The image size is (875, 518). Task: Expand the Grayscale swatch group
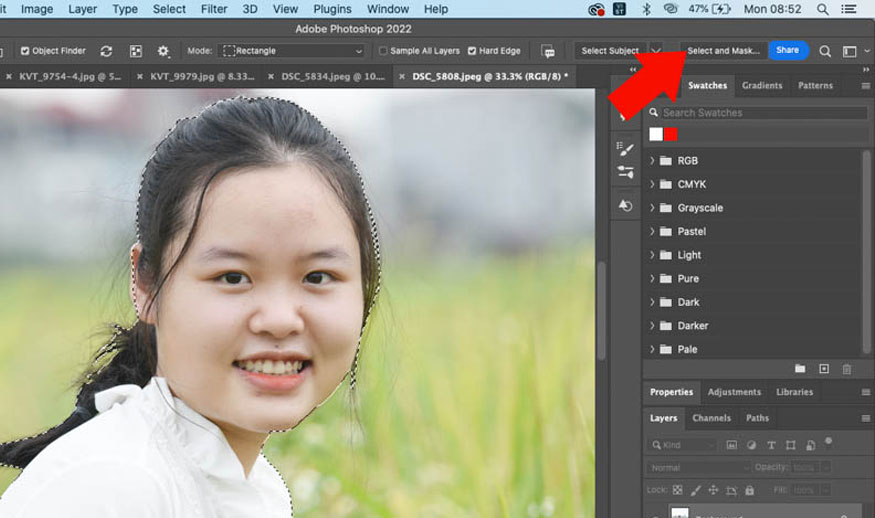click(652, 208)
